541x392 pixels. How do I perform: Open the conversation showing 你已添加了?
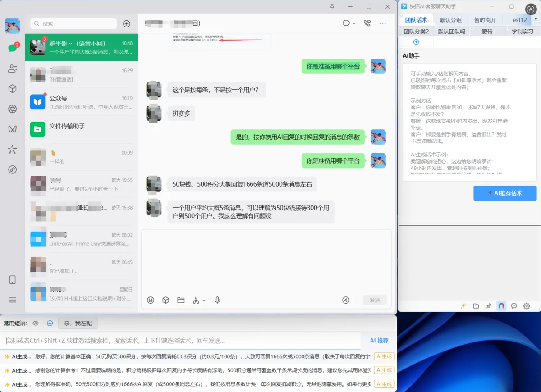(x=81, y=266)
